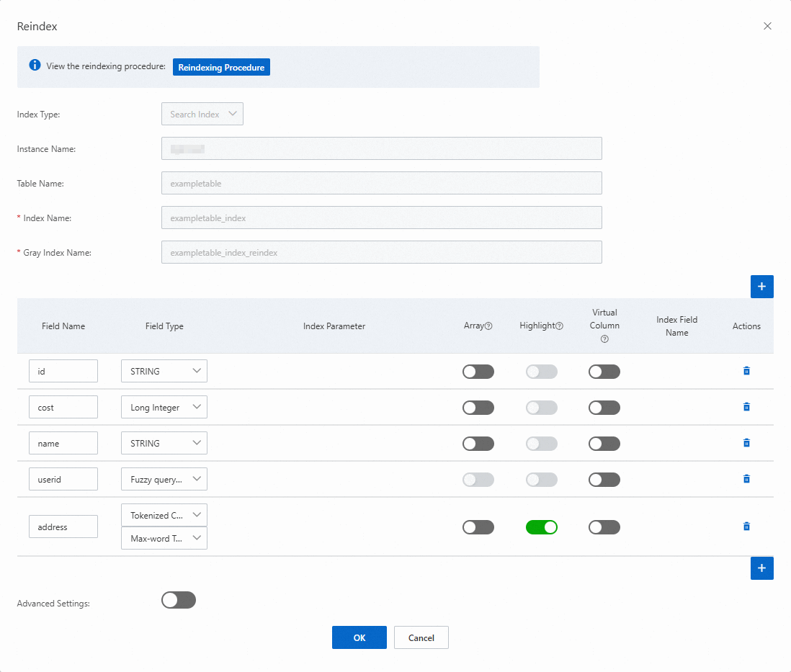Open help icon next to Highlight header
791x672 pixels.
[x=560, y=326]
